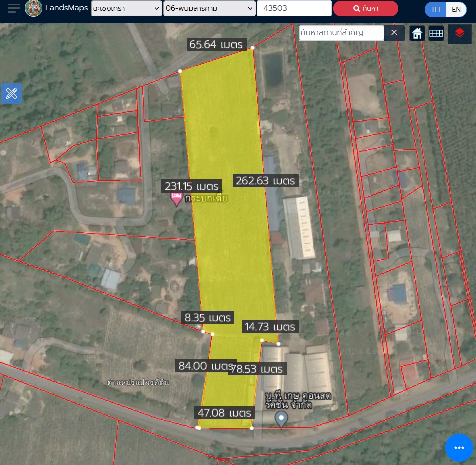Switch language to EN
476x465 pixels.
click(x=456, y=9)
